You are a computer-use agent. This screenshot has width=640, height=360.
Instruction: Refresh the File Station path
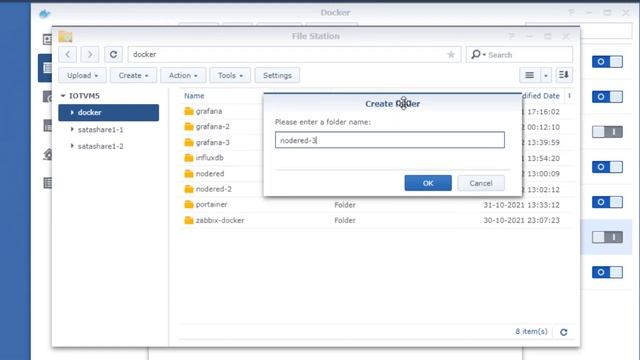[113, 54]
